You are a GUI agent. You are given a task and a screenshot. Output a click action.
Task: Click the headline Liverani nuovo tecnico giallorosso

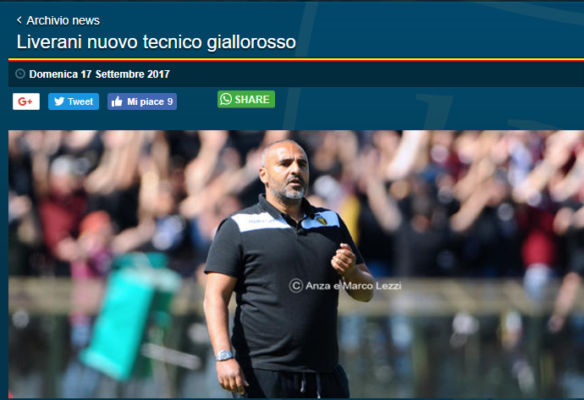(156, 42)
